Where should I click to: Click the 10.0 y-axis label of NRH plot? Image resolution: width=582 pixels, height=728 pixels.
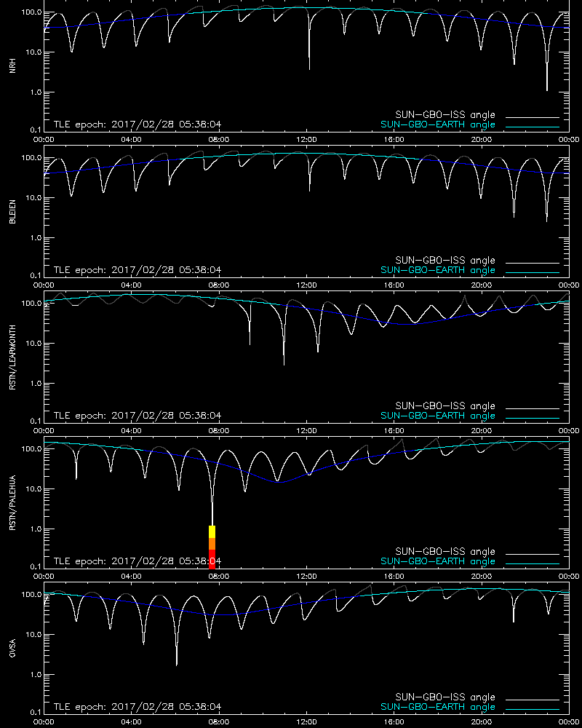coord(33,52)
